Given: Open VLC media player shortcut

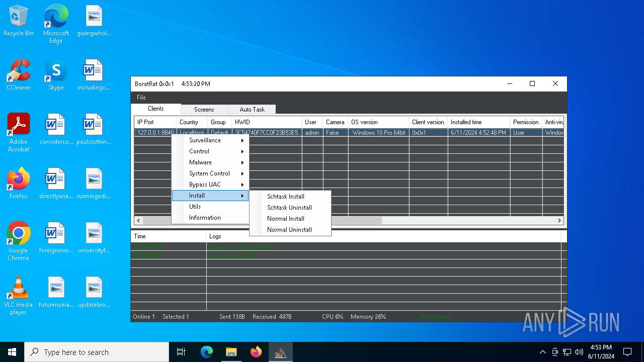Looking at the screenshot, I should point(19,296).
